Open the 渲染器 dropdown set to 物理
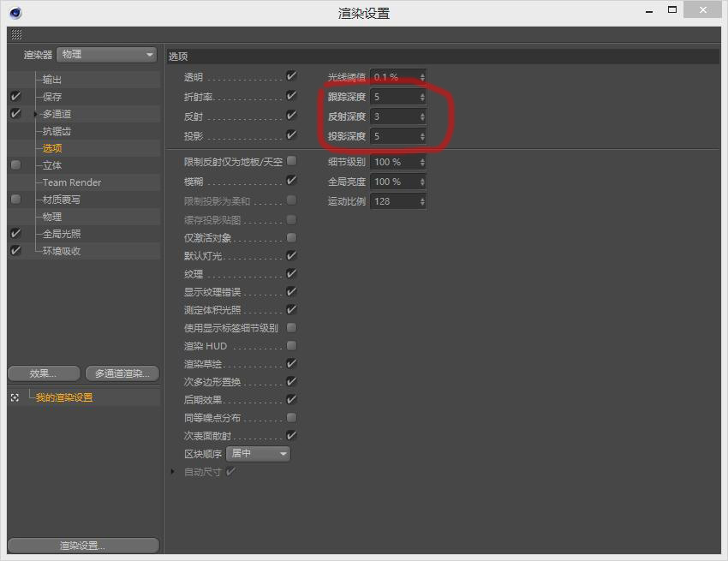The height and width of the screenshot is (561, 728). (106, 54)
